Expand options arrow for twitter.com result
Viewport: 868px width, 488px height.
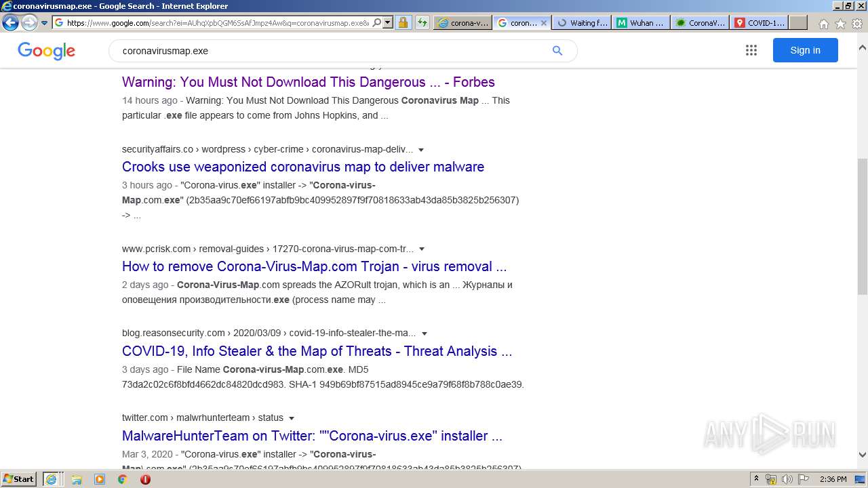pos(292,418)
